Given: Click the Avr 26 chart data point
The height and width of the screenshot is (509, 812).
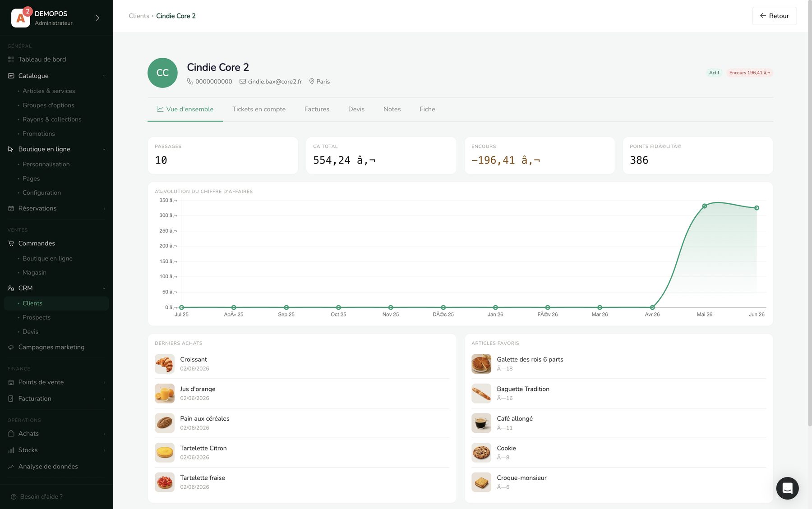Looking at the screenshot, I should 652,307.
